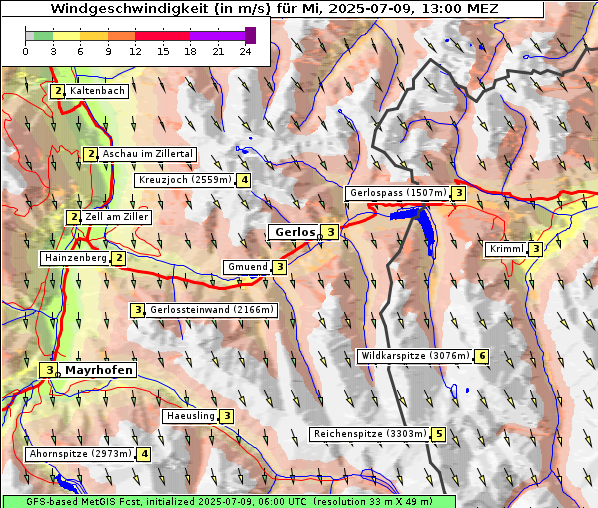Click the purple segment of the wind legend
The height and width of the screenshot is (508, 598).
217,36
